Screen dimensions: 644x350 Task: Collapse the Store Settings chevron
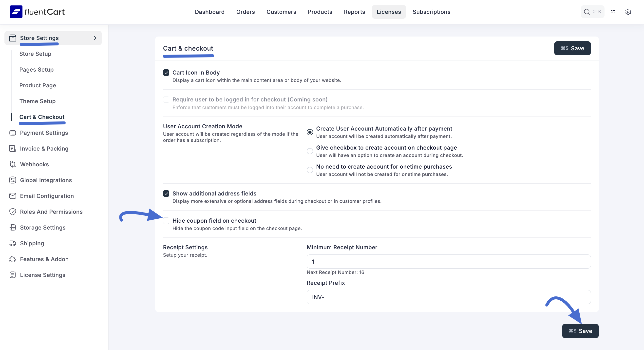tap(95, 38)
